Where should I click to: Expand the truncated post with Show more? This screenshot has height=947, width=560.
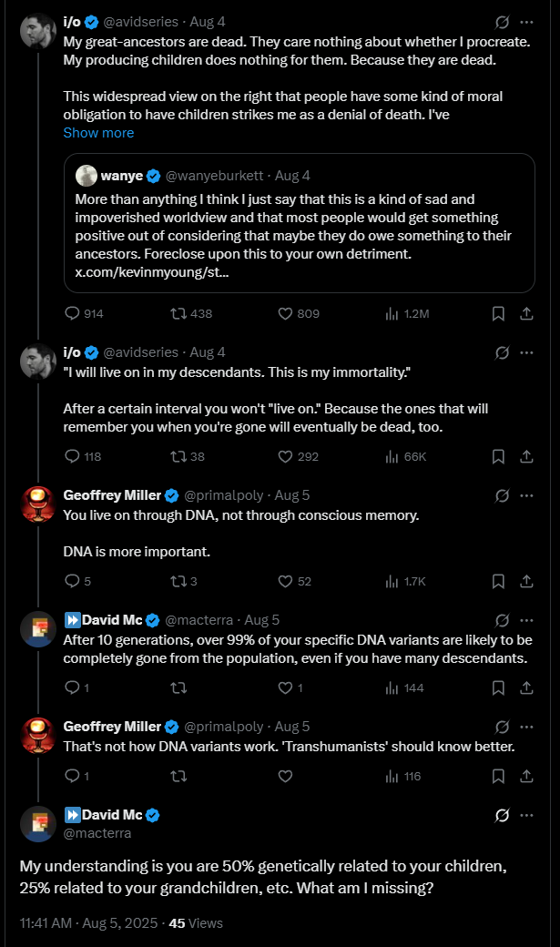98,133
